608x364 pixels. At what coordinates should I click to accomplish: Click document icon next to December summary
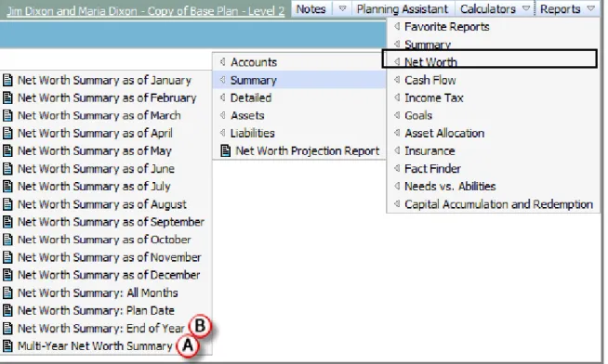[7, 275]
